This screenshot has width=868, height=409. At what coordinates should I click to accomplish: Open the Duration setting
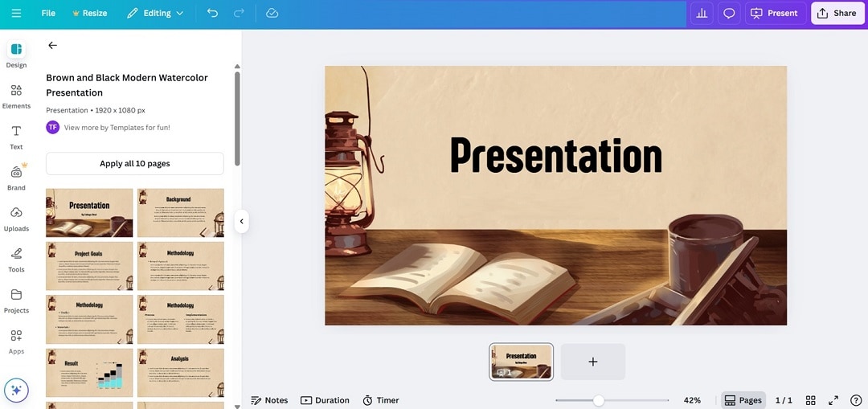pyautogui.click(x=325, y=400)
